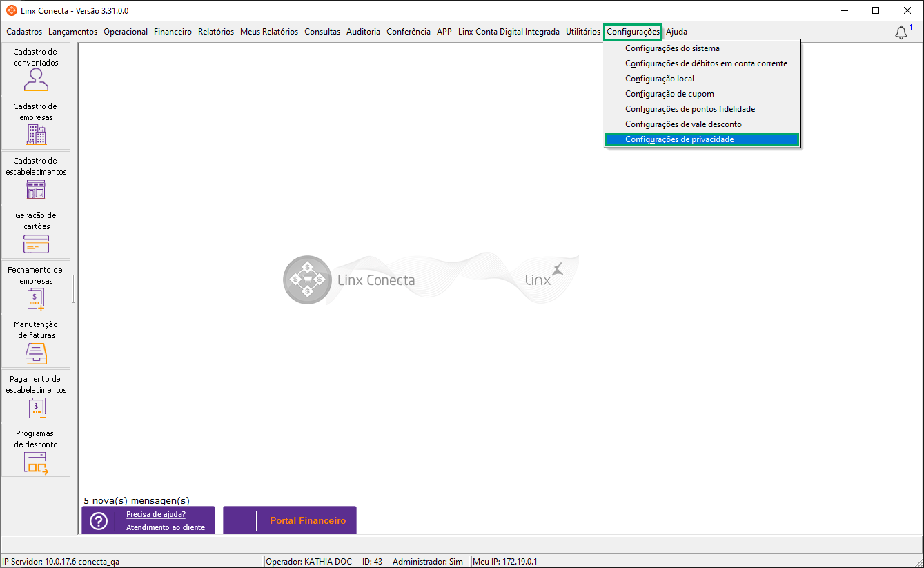
Task: Open the Financeiro menu
Action: pyautogui.click(x=173, y=32)
